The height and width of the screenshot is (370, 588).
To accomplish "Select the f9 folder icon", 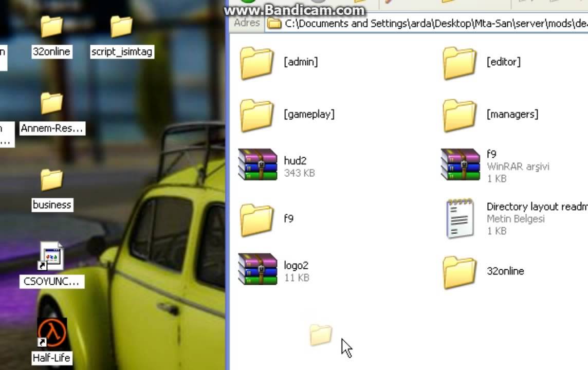I will pyautogui.click(x=256, y=220).
